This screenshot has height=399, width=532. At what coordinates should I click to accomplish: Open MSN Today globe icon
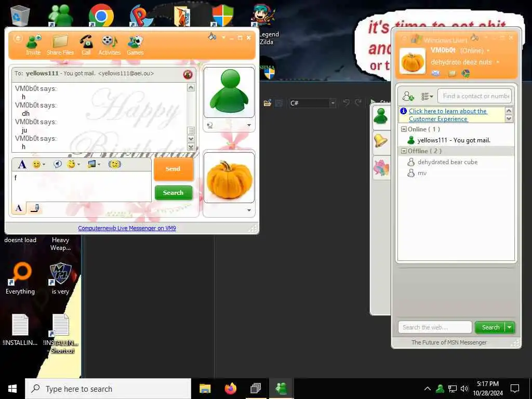point(465,73)
